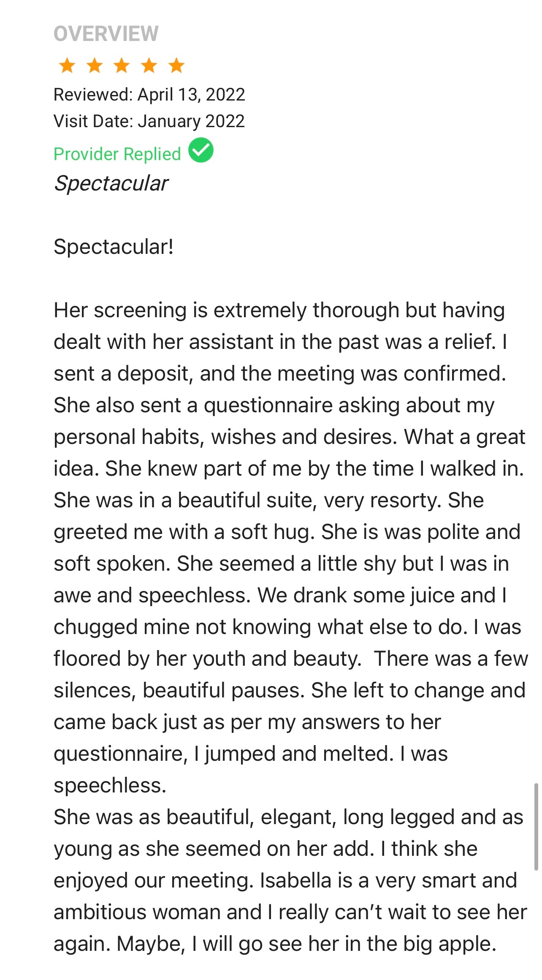Click the italic Spectacular review title

tap(111, 184)
